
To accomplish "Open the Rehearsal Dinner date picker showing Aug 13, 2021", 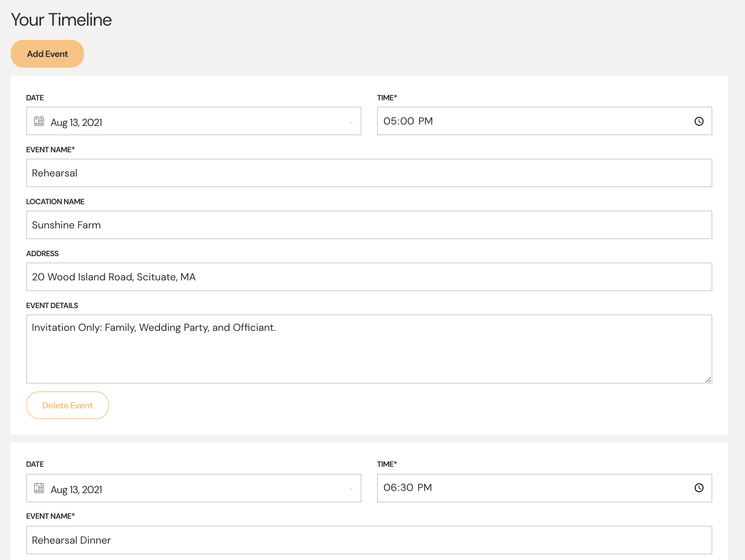I will (194, 488).
